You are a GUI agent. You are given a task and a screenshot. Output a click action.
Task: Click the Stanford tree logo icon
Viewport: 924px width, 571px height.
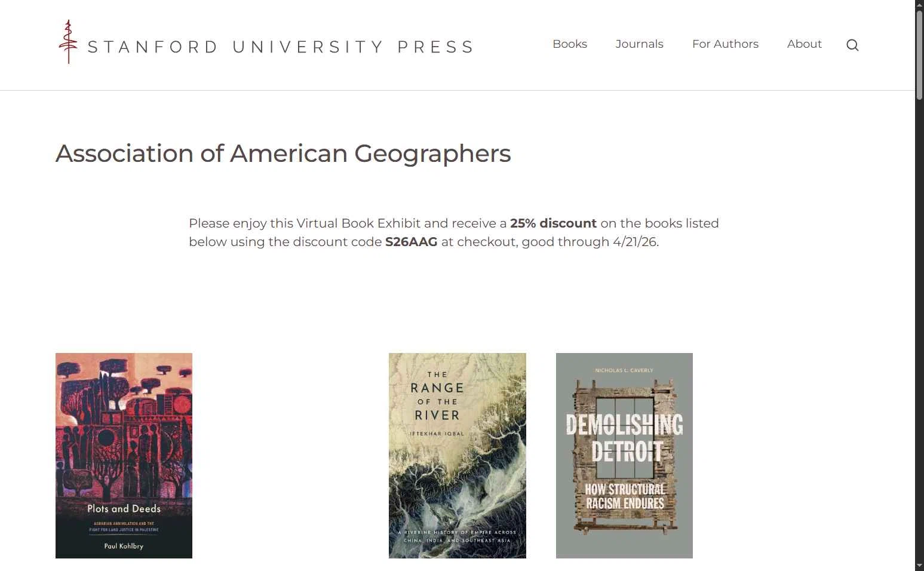pyautogui.click(x=68, y=42)
